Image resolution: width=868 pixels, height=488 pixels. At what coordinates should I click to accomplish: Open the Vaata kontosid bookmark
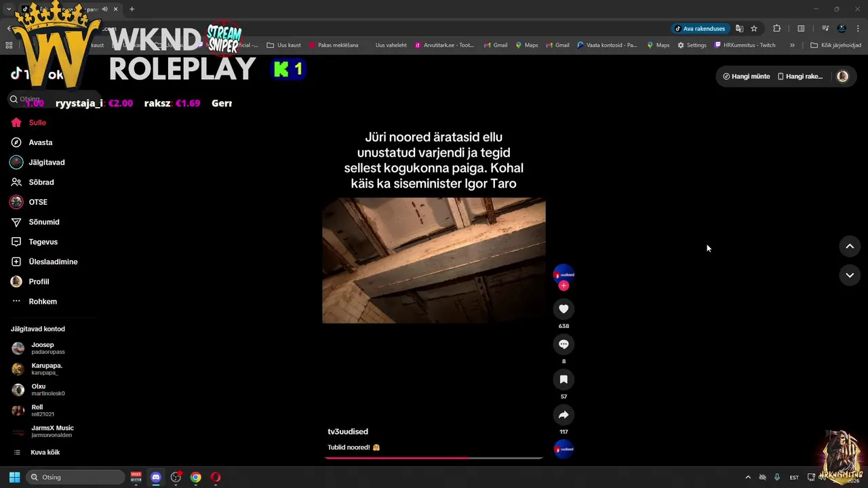pyautogui.click(x=607, y=45)
